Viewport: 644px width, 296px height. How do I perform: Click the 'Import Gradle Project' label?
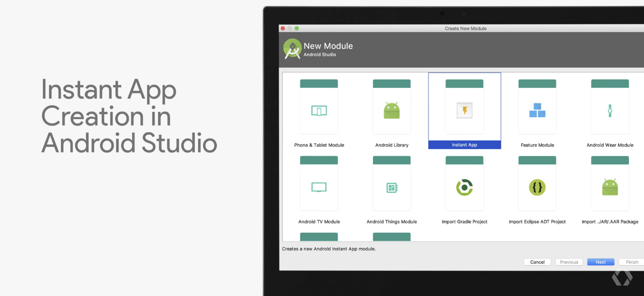coord(464,221)
